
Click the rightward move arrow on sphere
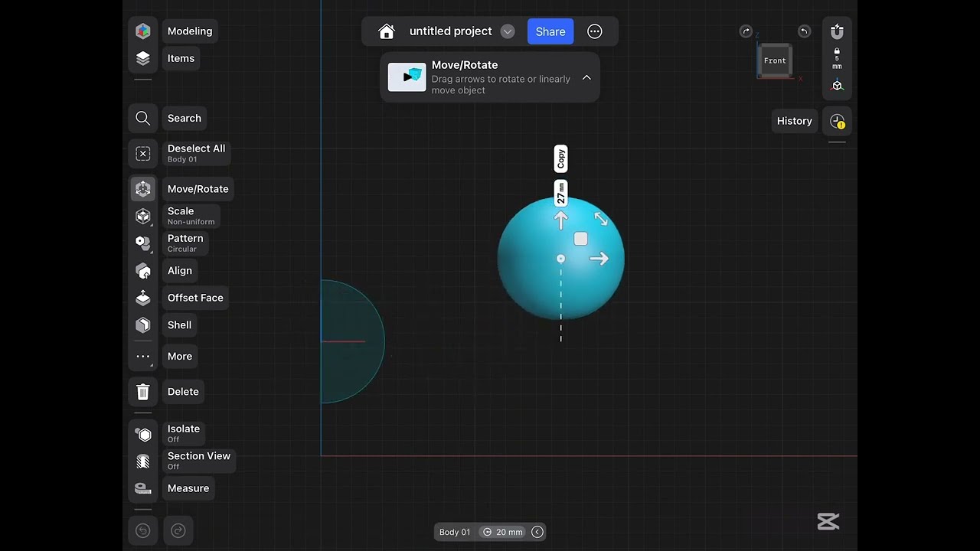coord(599,259)
